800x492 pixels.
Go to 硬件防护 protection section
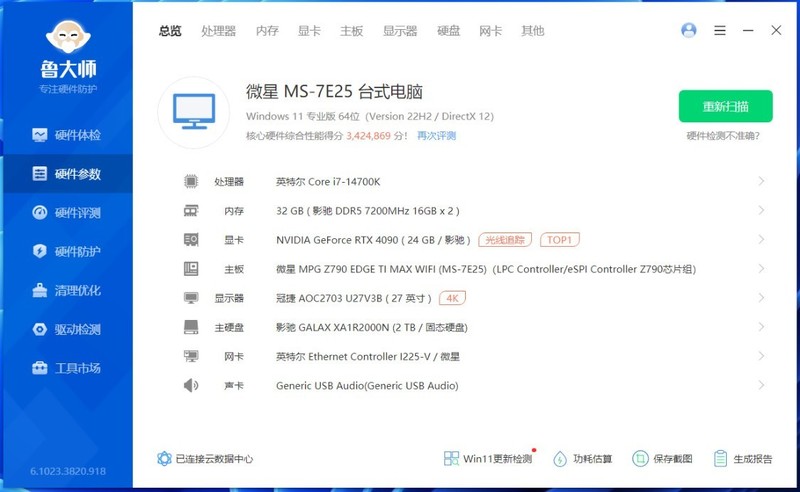point(66,251)
